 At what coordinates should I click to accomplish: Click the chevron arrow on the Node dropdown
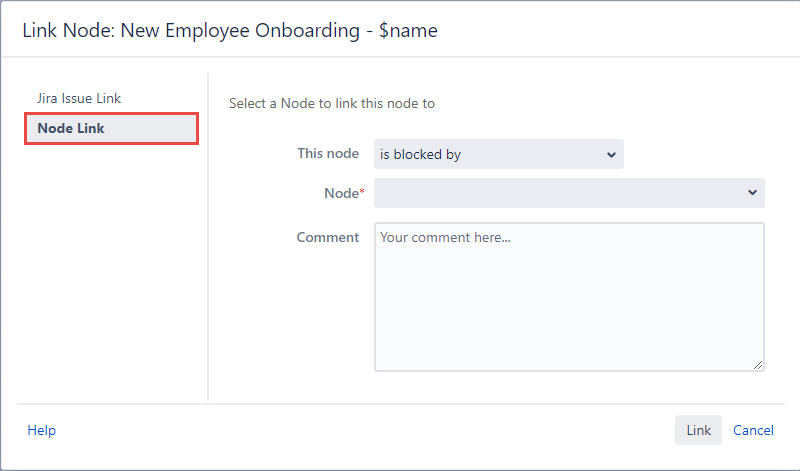click(x=752, y=192)
